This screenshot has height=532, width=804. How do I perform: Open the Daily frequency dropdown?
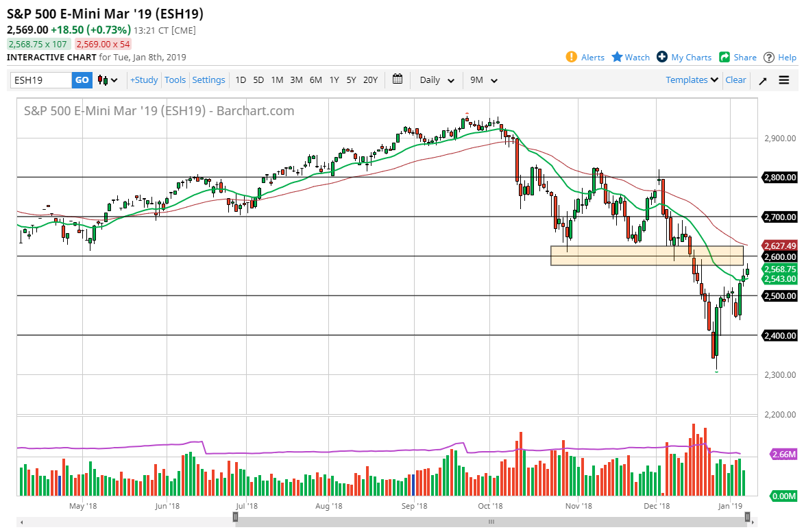(435, 80)
